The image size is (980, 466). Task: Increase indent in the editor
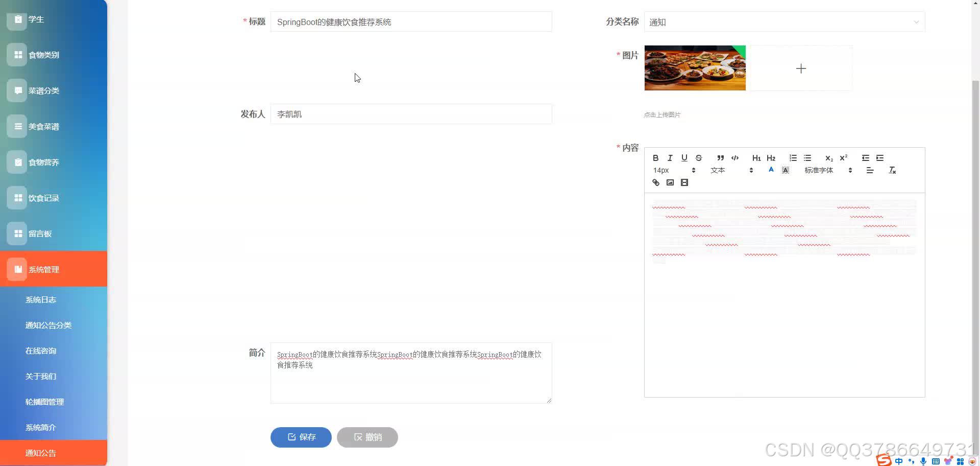[880, 158]
